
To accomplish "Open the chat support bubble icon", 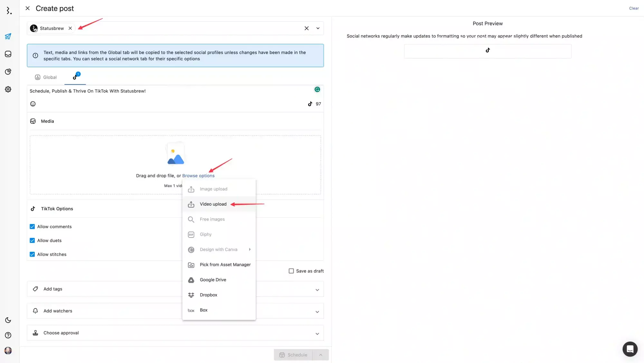I will coord(630,349).
